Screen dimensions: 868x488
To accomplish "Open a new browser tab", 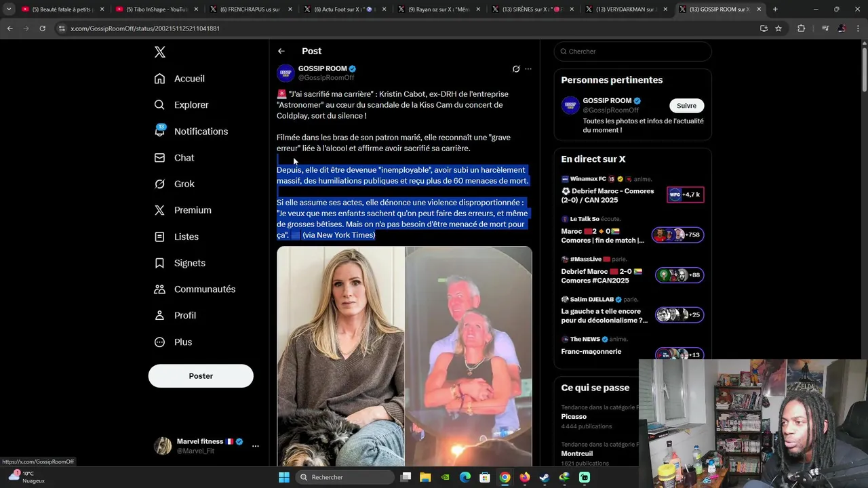I will (775, 9).
